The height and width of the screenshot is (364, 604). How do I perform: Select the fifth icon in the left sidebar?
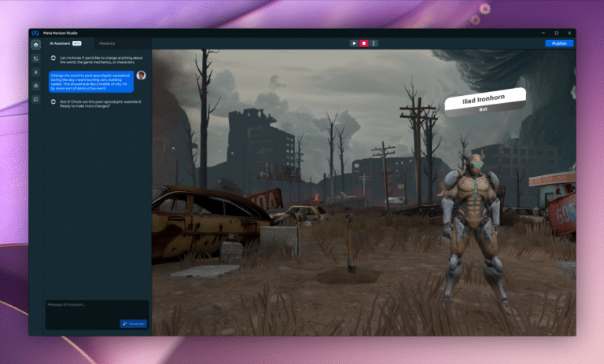click(35, 98)
